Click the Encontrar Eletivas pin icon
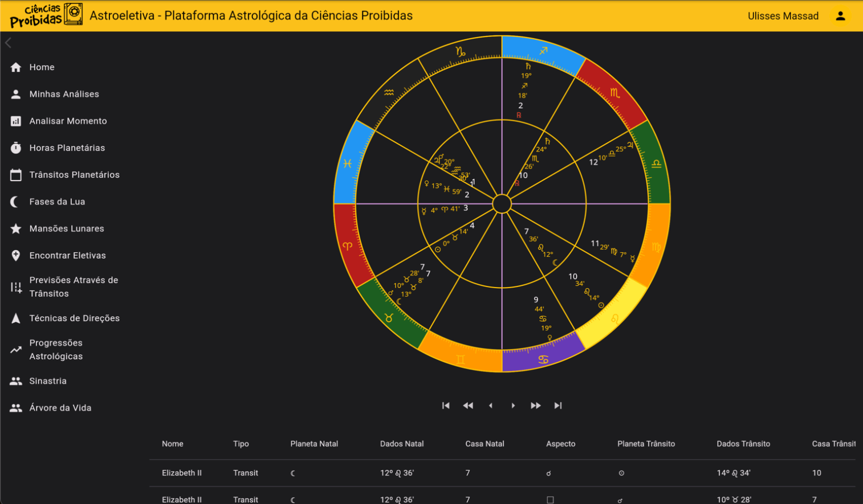Image resolution: width=863 pixels, height=504 pixels. [x=16, y=256]
